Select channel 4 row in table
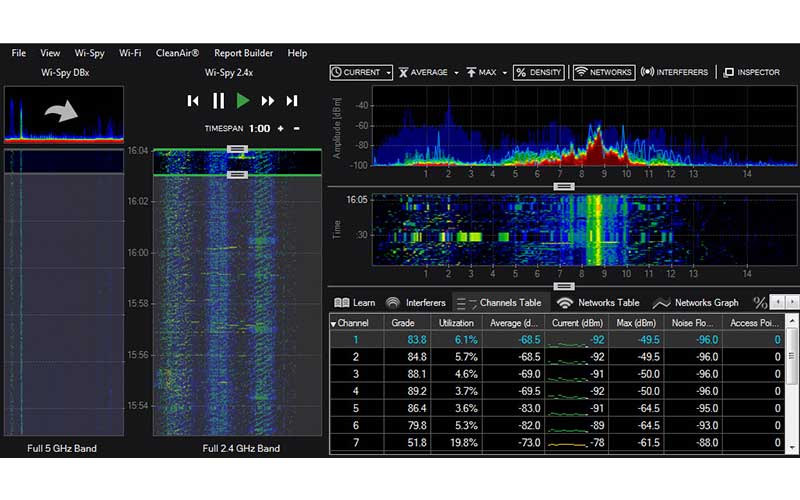 click(x=557, y=391)
